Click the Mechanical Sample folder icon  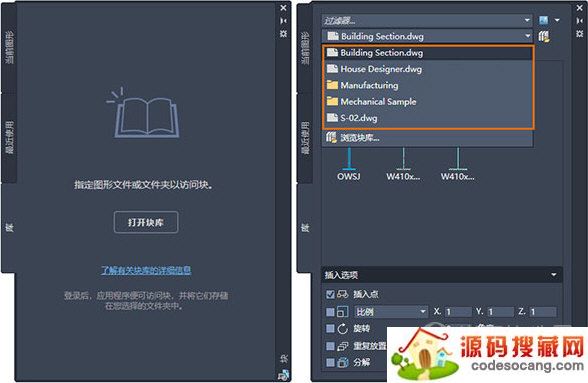[332, 101]
